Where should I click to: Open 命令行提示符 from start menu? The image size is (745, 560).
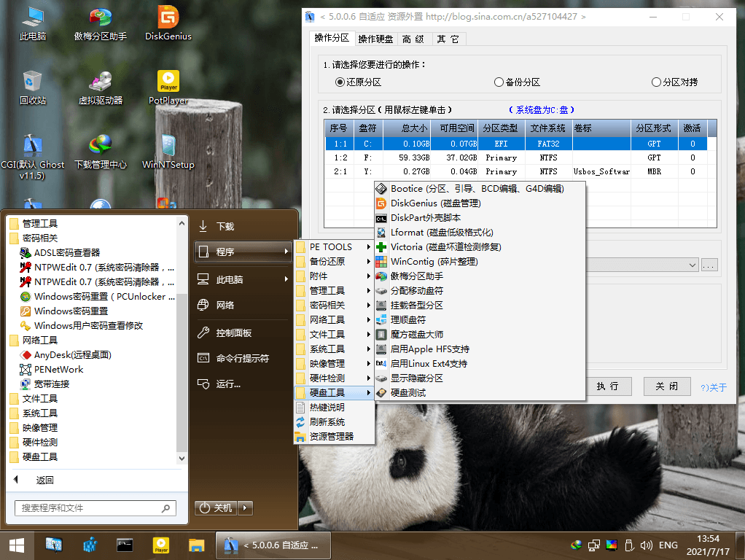coord(243,359)
